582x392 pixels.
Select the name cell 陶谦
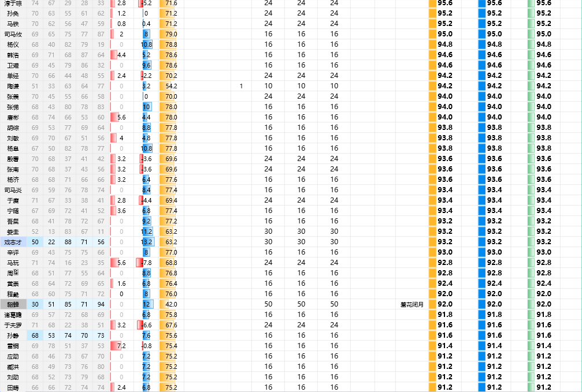point(13,87)
